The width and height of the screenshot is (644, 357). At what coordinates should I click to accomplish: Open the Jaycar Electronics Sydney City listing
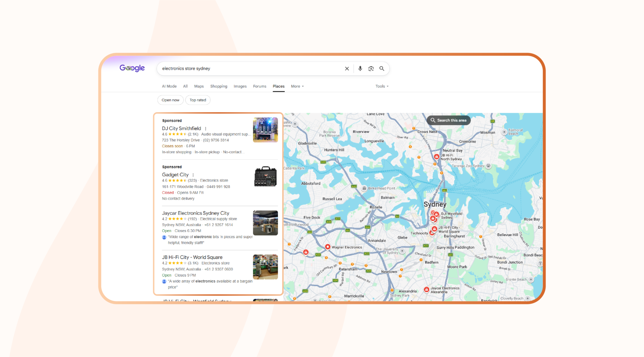coord(196,213)
